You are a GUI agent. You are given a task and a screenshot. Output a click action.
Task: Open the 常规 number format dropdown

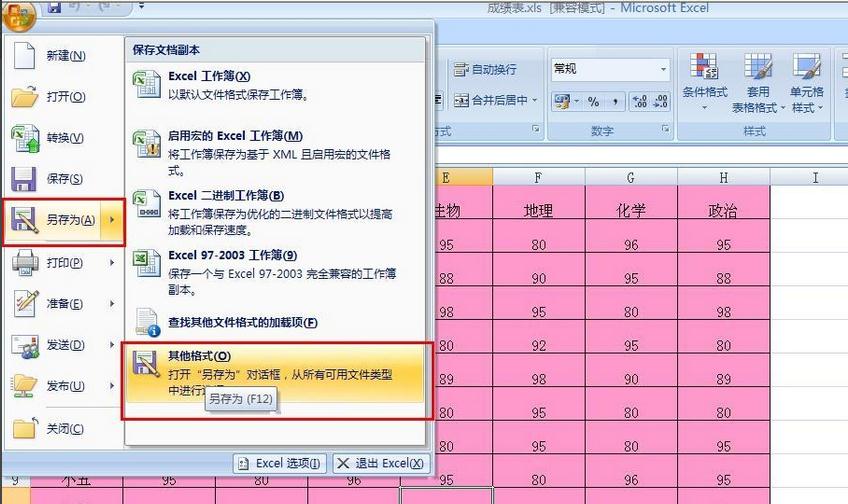tap(664, 69)
